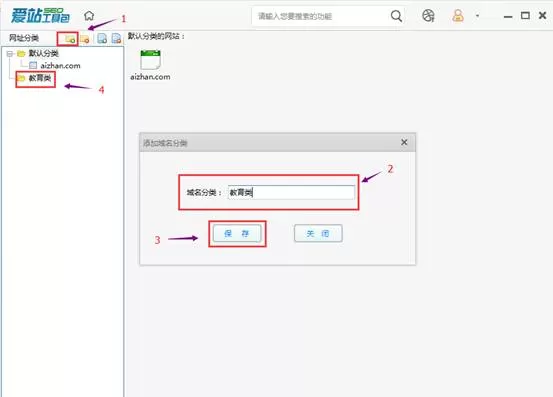Open the skin/theme globe icon
Image resolution: width=553 pixels, height=397 pixels.
(428, 16)
